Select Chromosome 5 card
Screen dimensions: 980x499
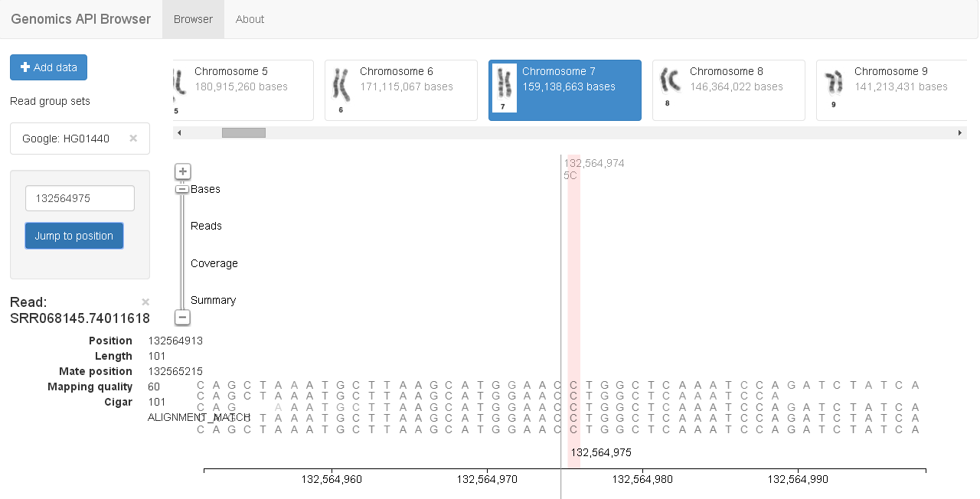(x=243, y=90)
